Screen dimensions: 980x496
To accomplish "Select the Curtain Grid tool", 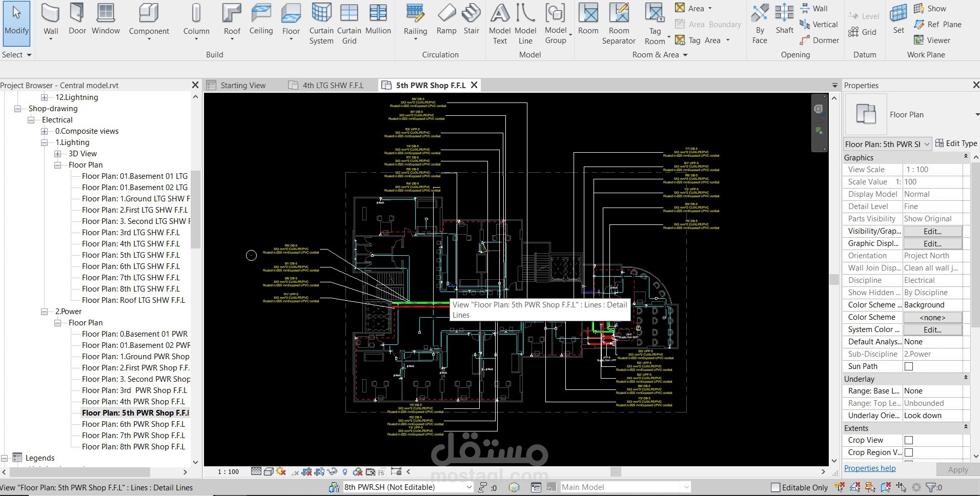I will (x=349, y=24).
